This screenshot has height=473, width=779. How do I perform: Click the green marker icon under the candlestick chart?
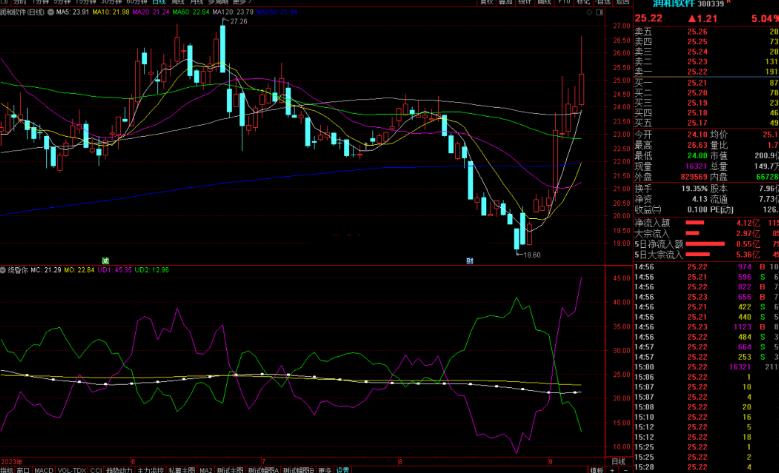coord(105,260)
